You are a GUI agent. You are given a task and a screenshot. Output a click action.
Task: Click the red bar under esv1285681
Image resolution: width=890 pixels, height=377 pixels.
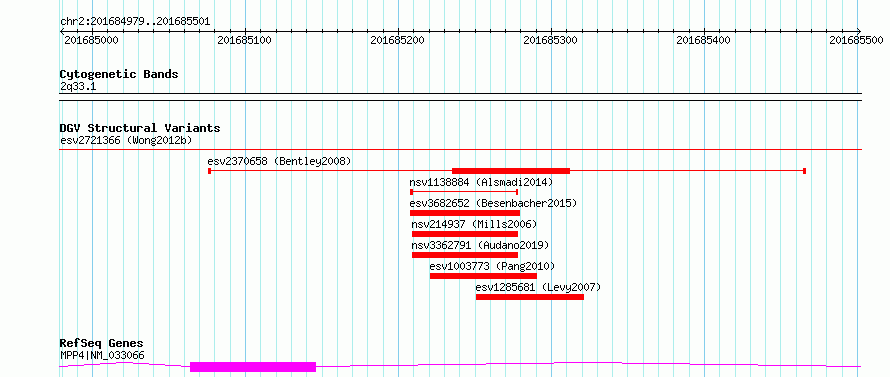coord(530,297)
